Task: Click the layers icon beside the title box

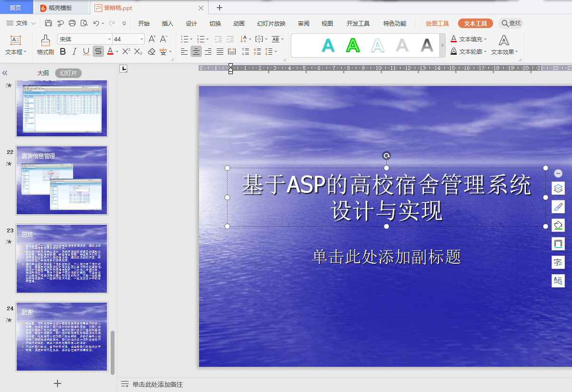Action: pos(558,188)
